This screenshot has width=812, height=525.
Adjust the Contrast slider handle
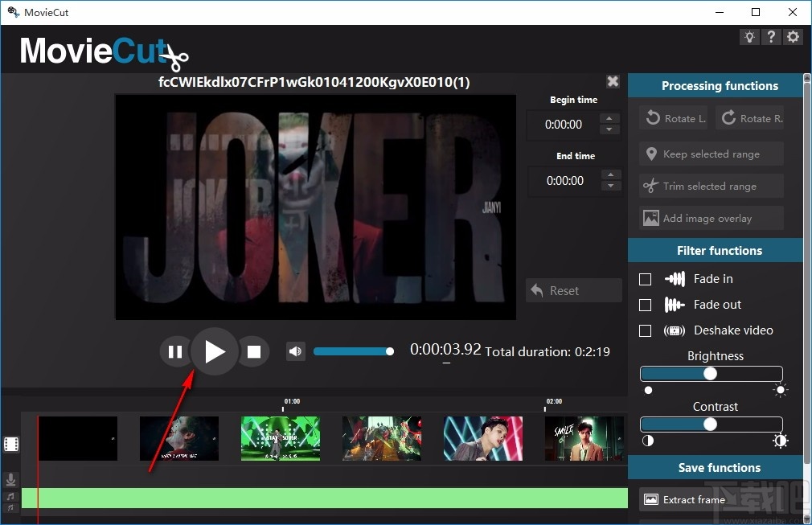[x=710, y=424]
